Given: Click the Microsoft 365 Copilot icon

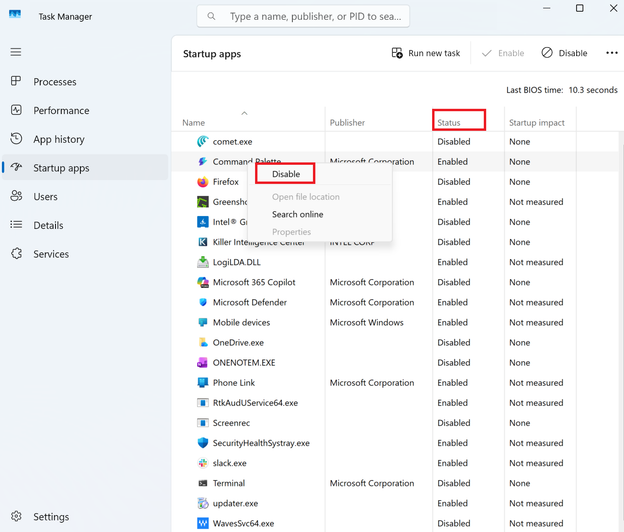Looking at the screenshot, I should 203,282.
